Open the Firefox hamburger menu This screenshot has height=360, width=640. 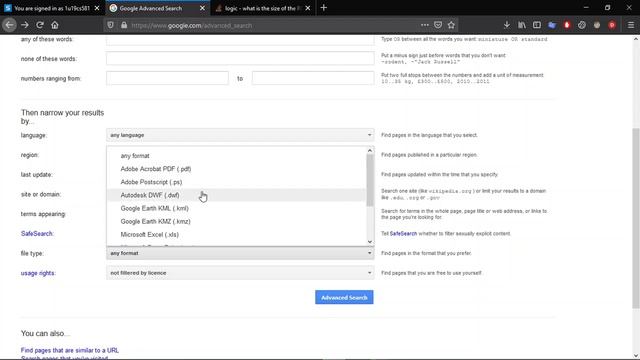(631, 25)
